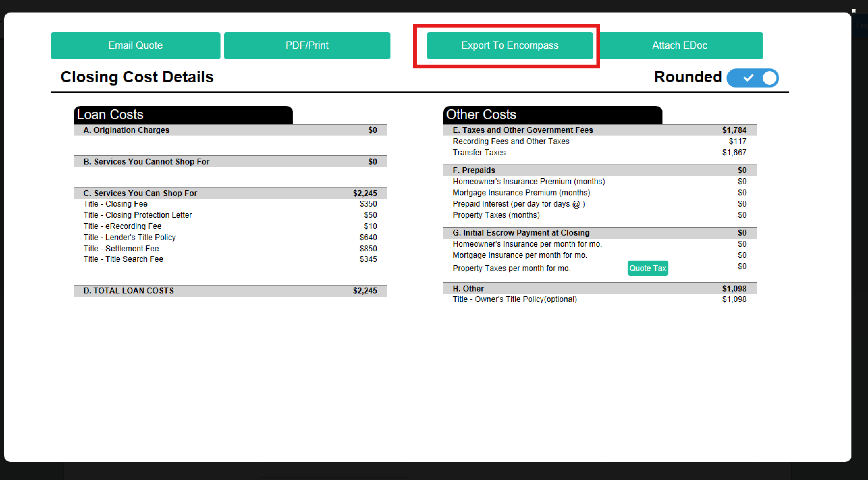Export the quote to Encompass
This screenshot has height=480, width=868.
[509, 45]
